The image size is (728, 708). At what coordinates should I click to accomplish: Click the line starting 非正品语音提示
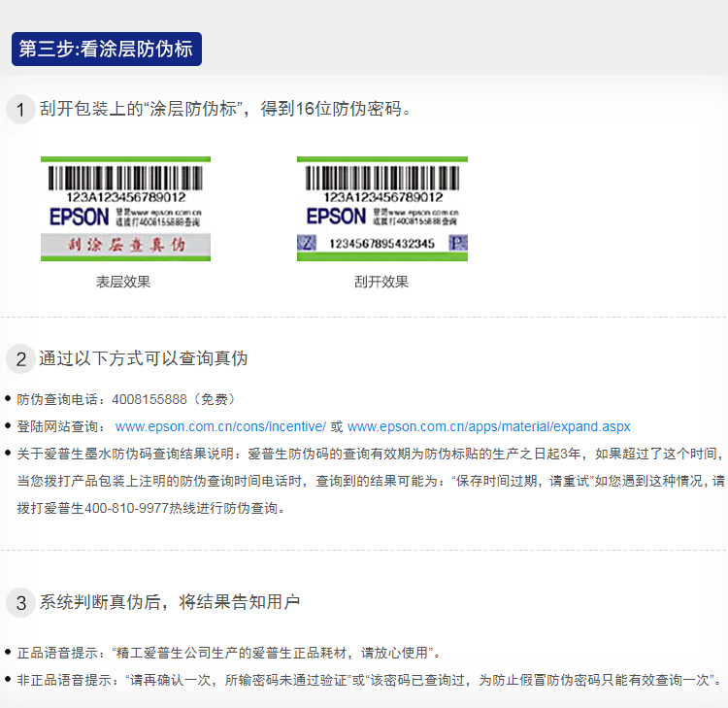[369, 680]
